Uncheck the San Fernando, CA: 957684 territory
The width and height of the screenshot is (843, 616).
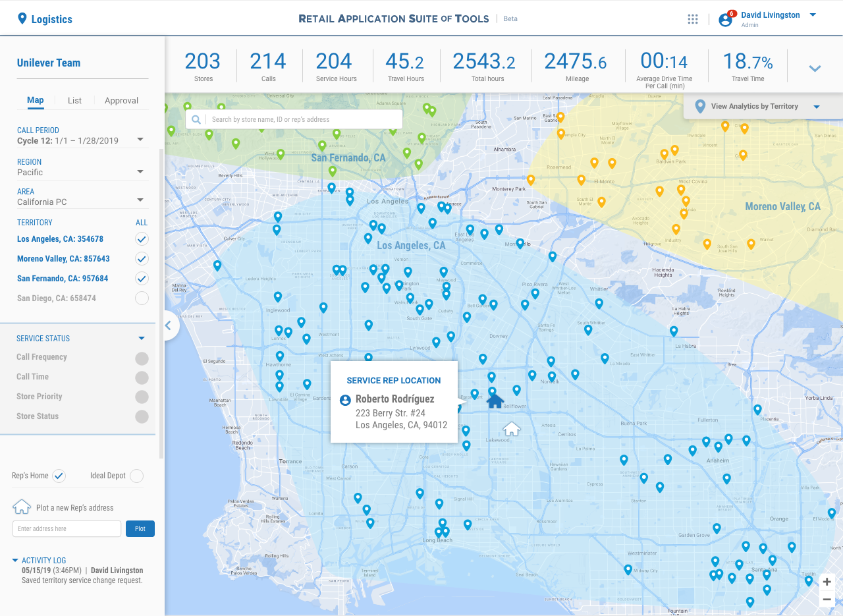(142, 278)
